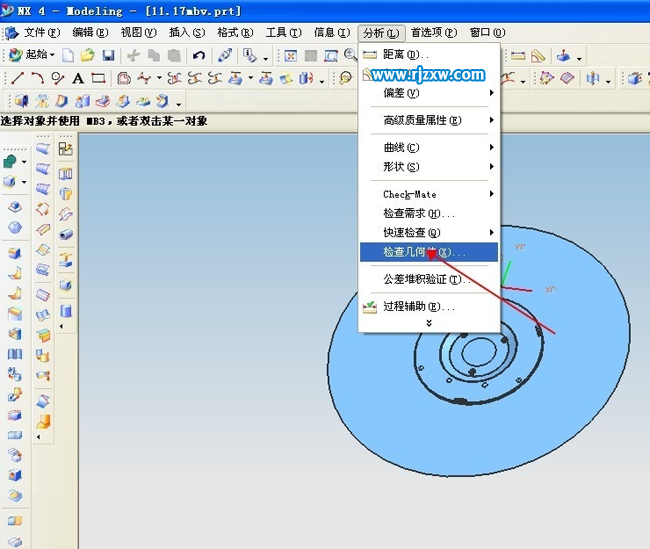650x549 pixels.
Task: Click the Line curve tool icon
Action: (17, 78)
